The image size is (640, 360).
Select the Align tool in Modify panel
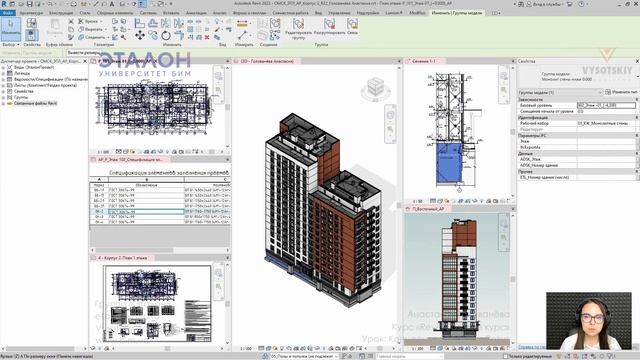click(x=140, y=24)
